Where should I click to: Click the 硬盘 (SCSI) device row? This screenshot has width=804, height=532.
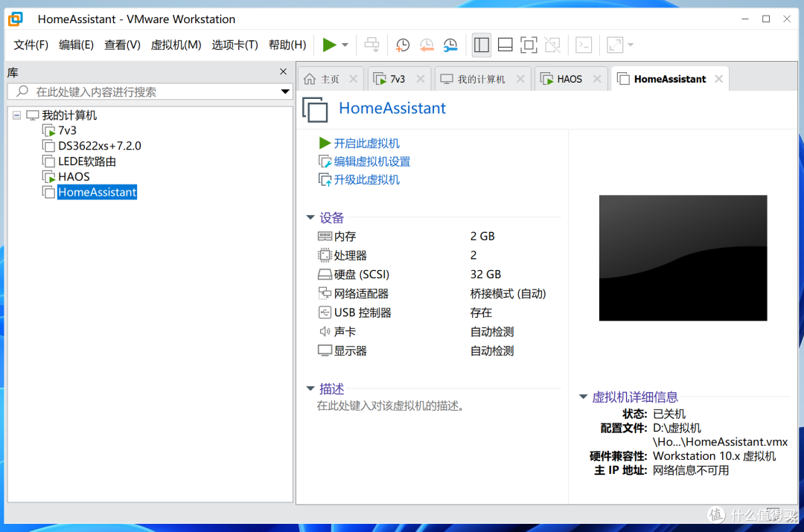[438, 275]
